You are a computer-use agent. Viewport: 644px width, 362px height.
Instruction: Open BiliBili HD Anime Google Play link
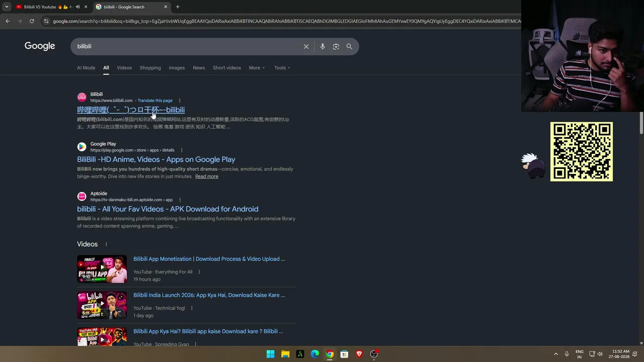click(156, 159)
